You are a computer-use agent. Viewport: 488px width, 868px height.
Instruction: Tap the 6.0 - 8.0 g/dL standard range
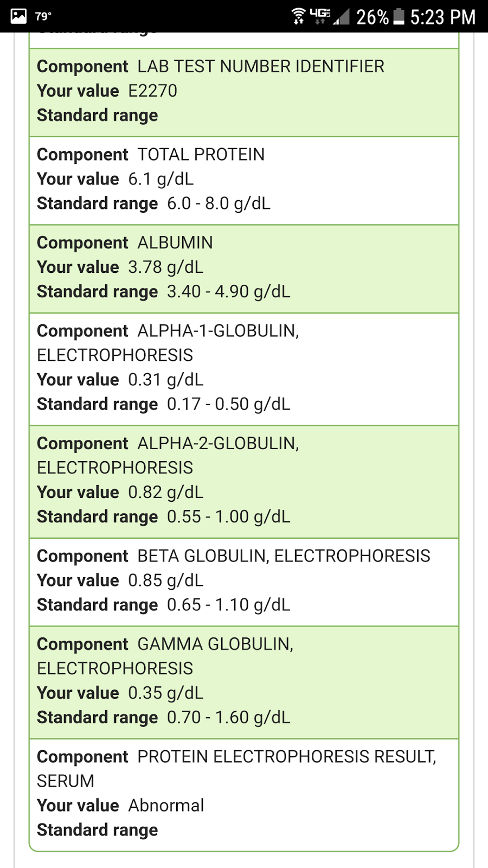pos(219,203)
